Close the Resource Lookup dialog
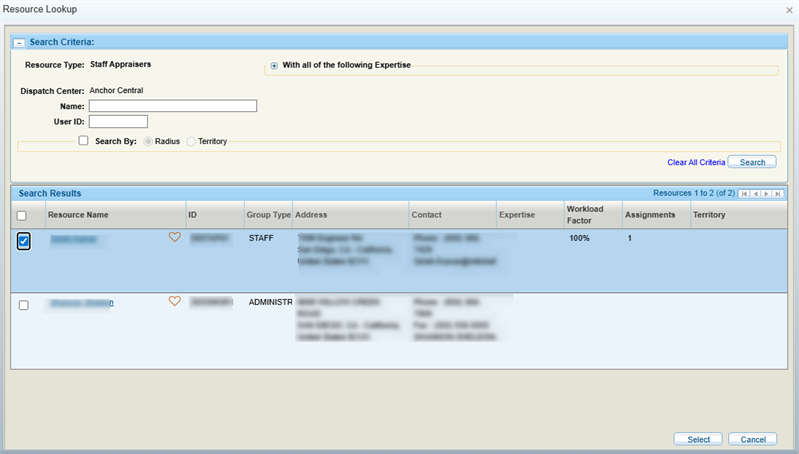Image resolution: width=799 pixels, height=454 pixels. coord(789,9)
